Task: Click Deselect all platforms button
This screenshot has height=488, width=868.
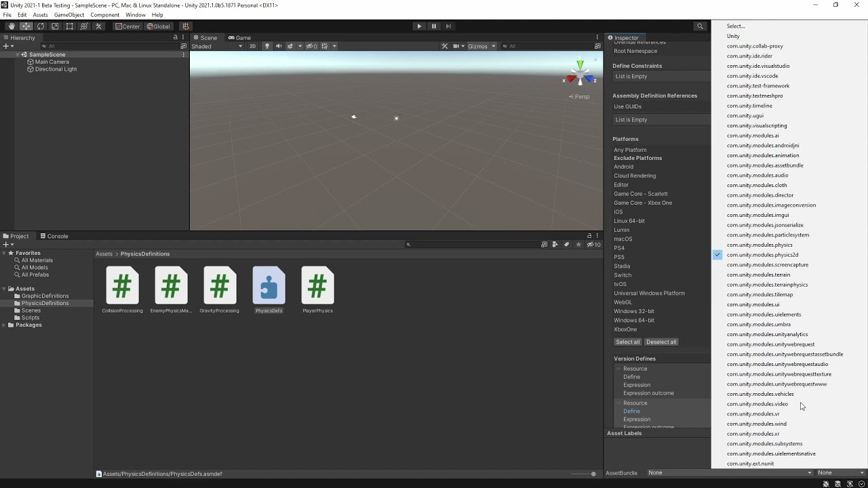Action: click(661, 342)
